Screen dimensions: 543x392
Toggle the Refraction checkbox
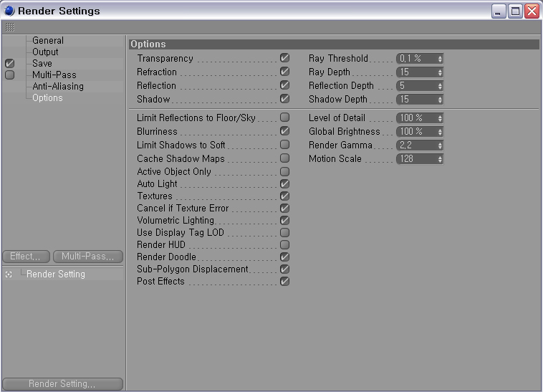click(x=284, y=72)
